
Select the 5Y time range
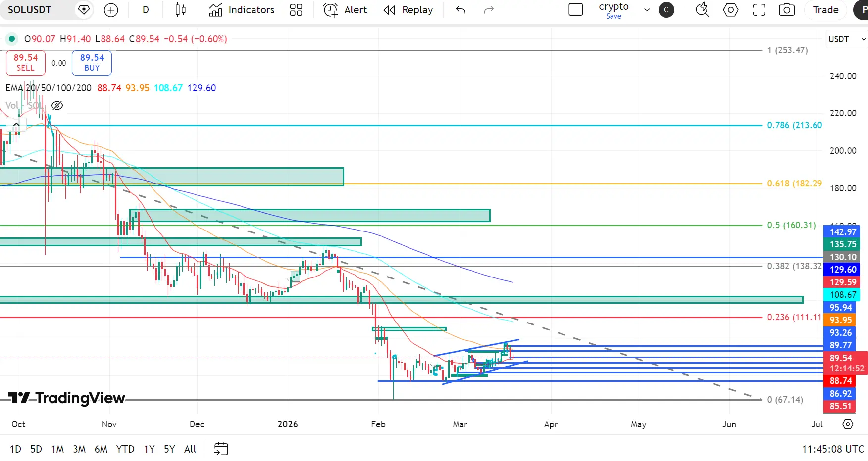169,449
